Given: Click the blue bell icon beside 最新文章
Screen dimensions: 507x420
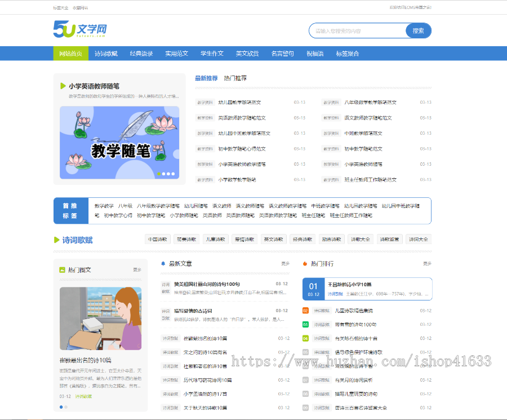Looking at the screenshot, I should pyautogui.click(x=163, y=264).
